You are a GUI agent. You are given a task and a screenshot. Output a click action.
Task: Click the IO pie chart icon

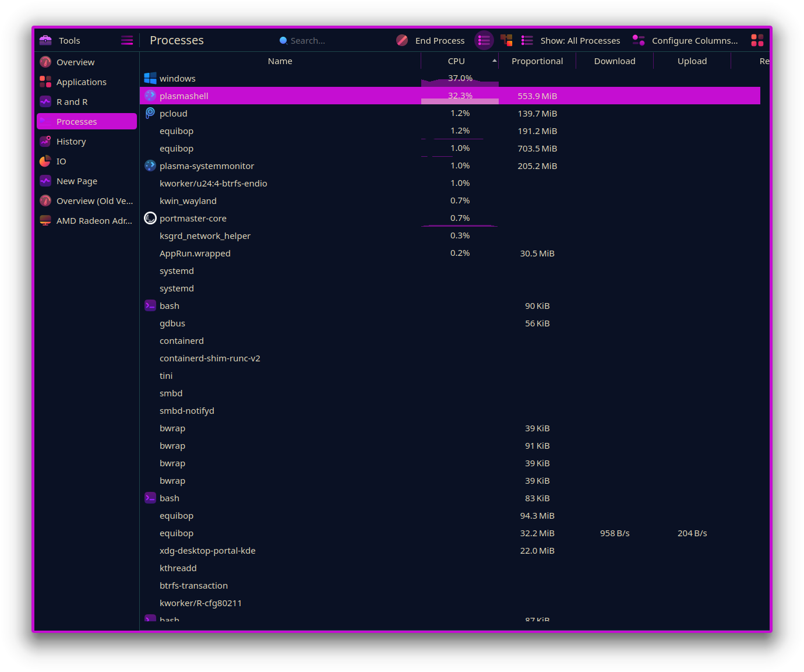tap(45, 161)
